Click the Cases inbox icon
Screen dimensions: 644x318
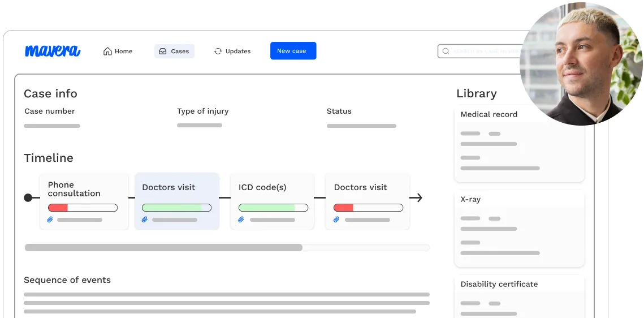pyautogui.click(x=163, y=51)
